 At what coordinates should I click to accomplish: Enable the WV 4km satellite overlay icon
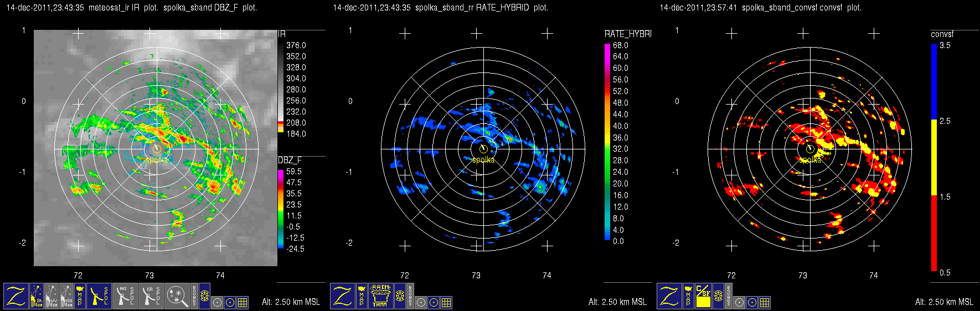pos(51,296)
